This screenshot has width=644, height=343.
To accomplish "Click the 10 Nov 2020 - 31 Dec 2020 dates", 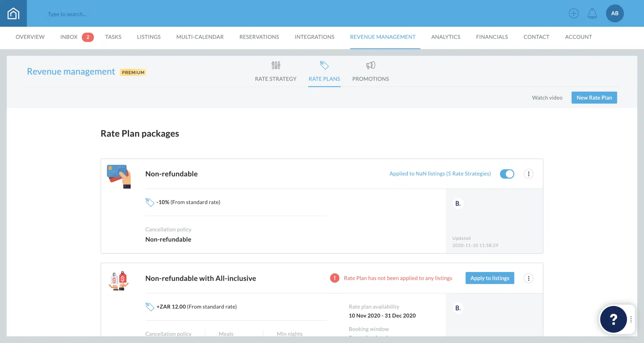I will 382,316.
